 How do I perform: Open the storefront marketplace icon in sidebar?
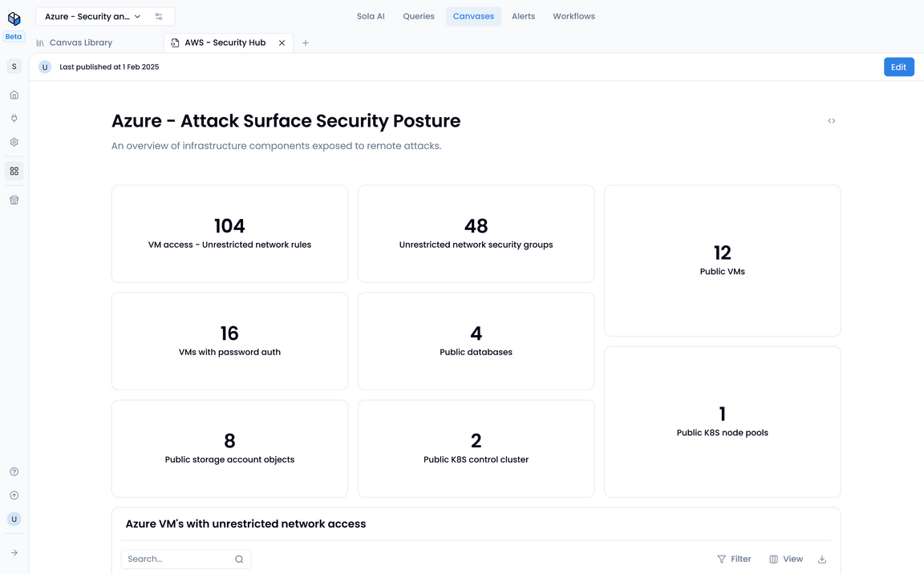pyautogui.click(x=14, y=200)
